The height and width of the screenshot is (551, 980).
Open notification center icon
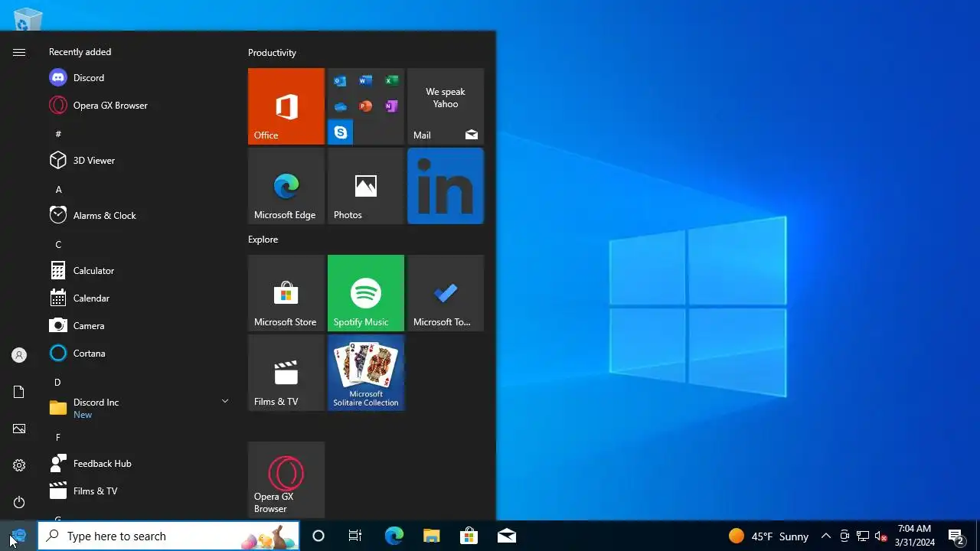click(x=955, y=536)
